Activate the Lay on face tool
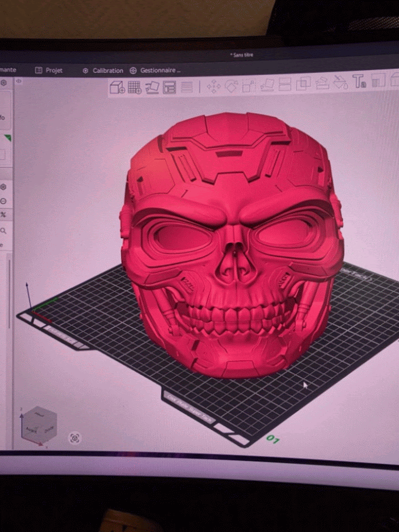The image size is (399, 532). coord(267,85)
